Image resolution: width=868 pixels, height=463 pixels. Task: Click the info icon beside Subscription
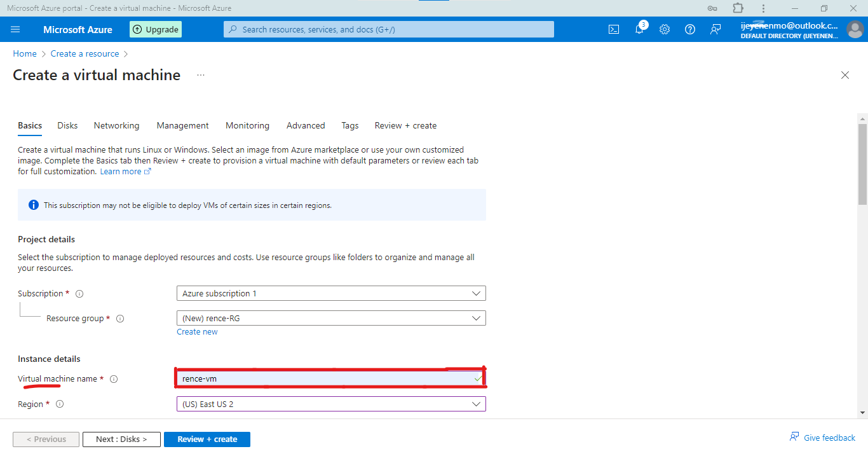pos(79,294)
